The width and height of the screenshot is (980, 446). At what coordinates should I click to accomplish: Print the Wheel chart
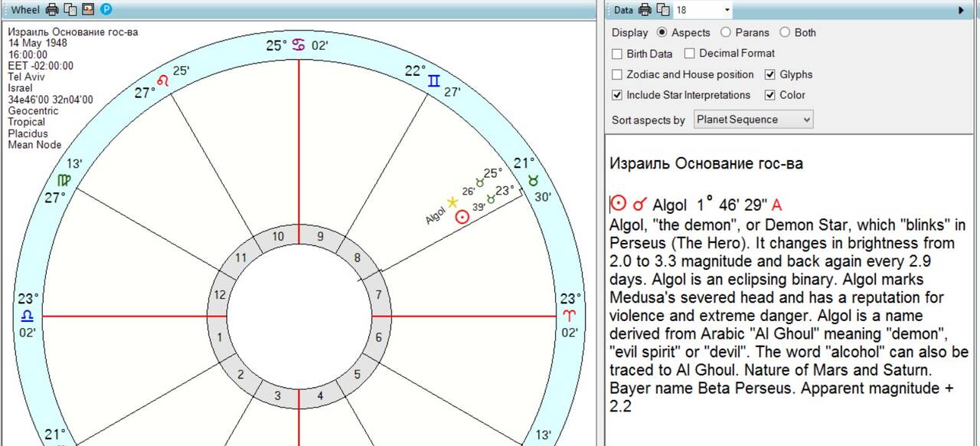coord(52,10)
